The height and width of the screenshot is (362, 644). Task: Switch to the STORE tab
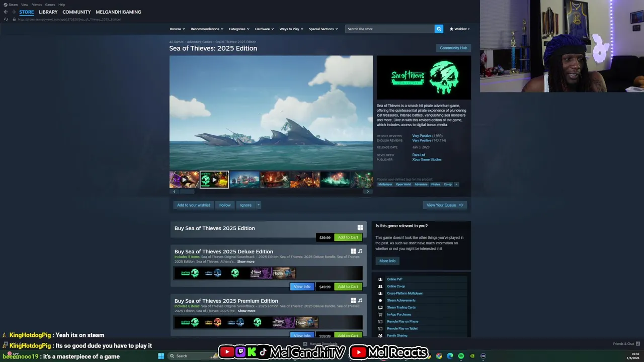pyautogui.click(x=27, y=12)
